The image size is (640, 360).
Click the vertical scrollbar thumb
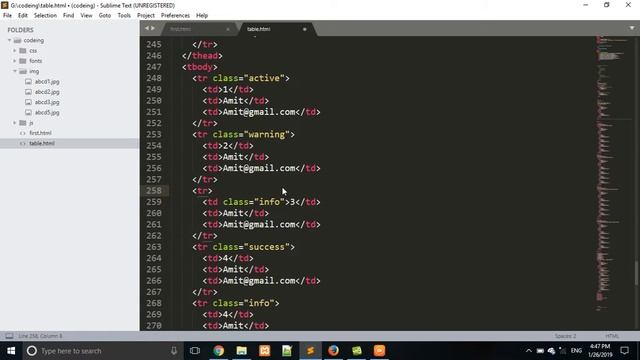point(636,273)
